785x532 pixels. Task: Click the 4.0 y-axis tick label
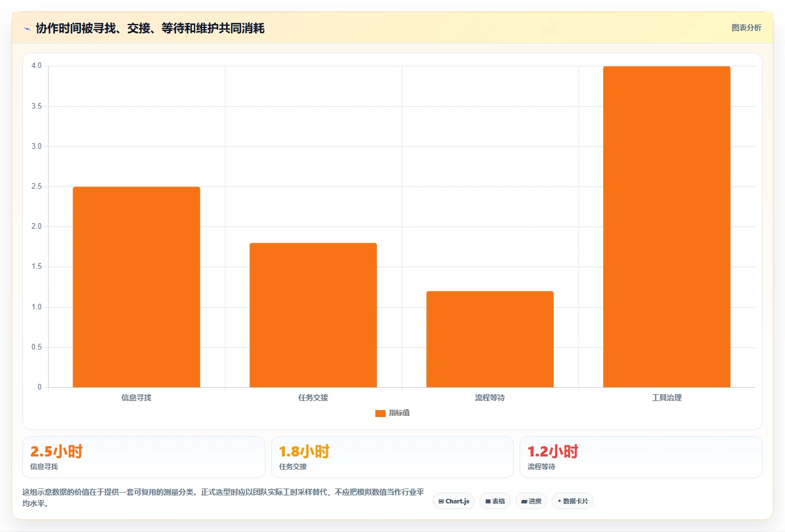37,66
